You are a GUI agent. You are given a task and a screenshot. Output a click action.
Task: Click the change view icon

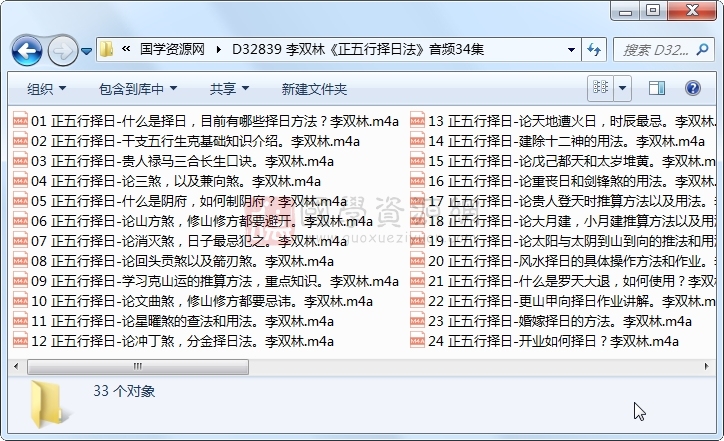click(x=600, y=87)
